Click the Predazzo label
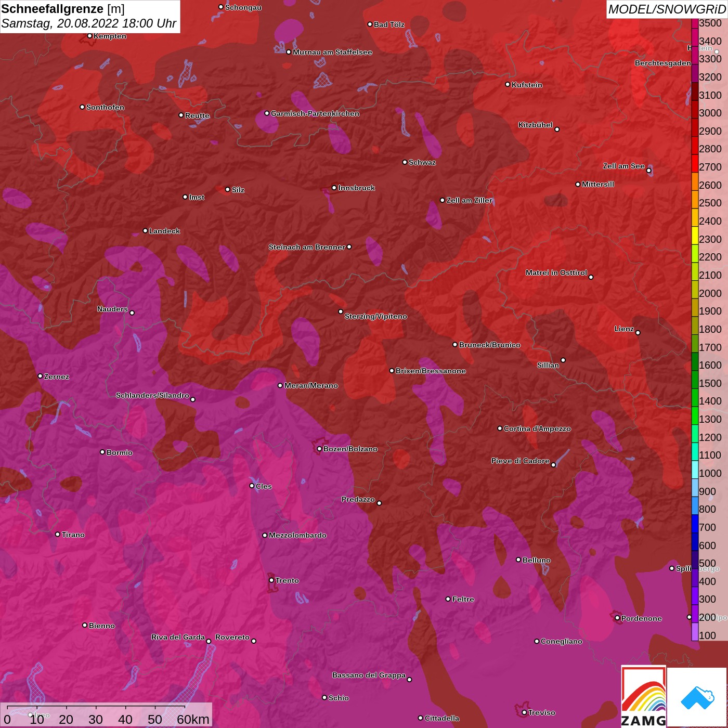This screenshot has height=728, width=728. 358,499
